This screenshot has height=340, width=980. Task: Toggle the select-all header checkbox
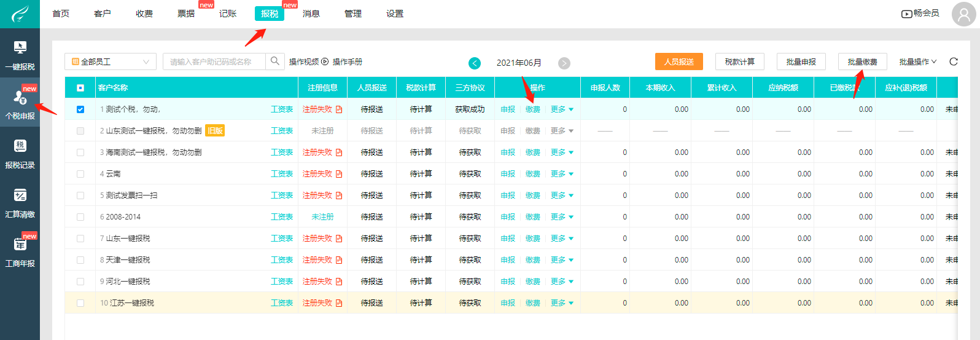(x=80, y=88)
